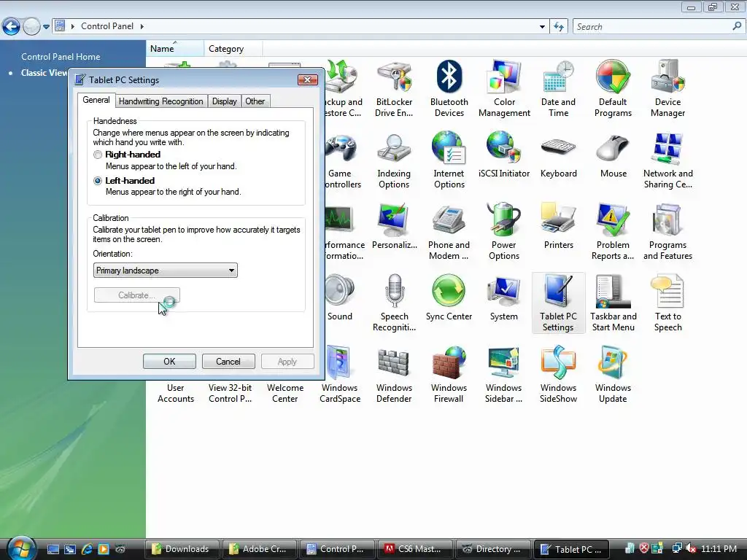The image size is (747, 560).
Task: Open Sync Center
Action: tap(449, 298)
